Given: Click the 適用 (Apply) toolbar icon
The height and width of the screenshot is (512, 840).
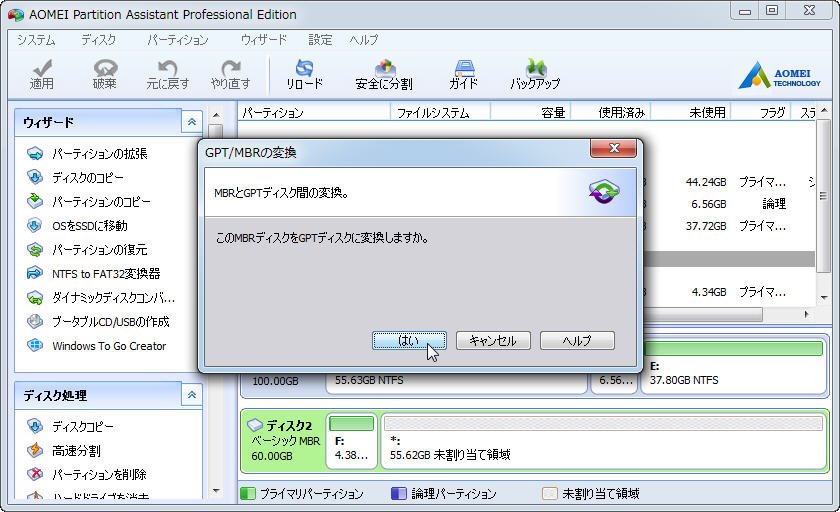Looking at the screenshot, I should [x=42, y=68].
